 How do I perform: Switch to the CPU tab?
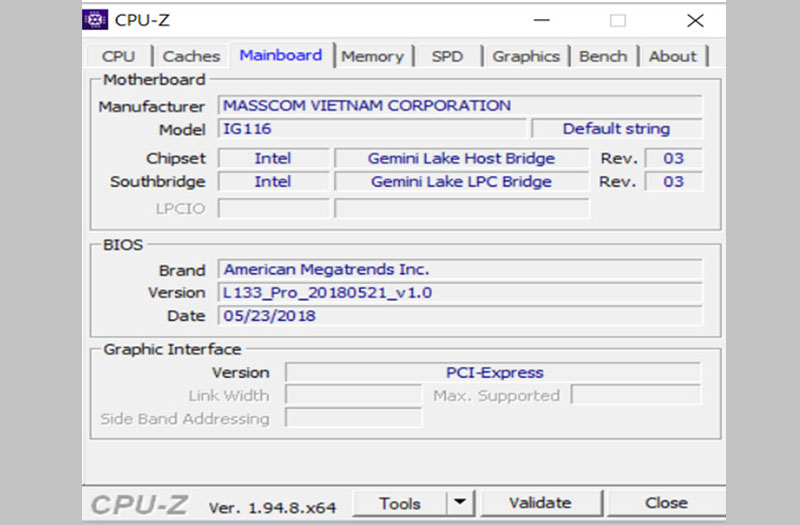click(x=119, y=56)
